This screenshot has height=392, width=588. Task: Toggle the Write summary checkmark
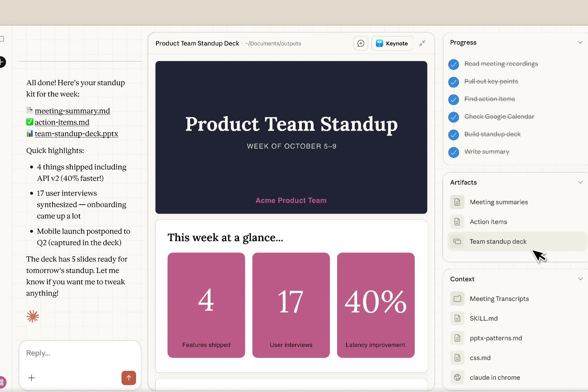point(454,152)
